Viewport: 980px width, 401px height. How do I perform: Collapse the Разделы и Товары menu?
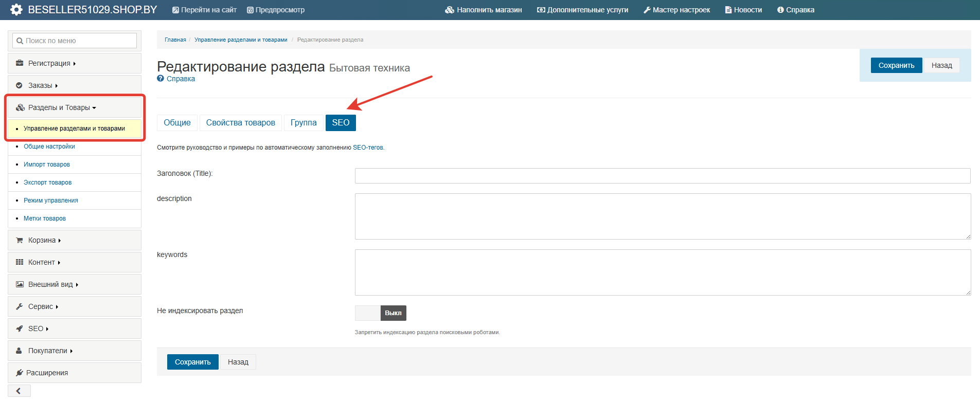click(x=62, y=107)
